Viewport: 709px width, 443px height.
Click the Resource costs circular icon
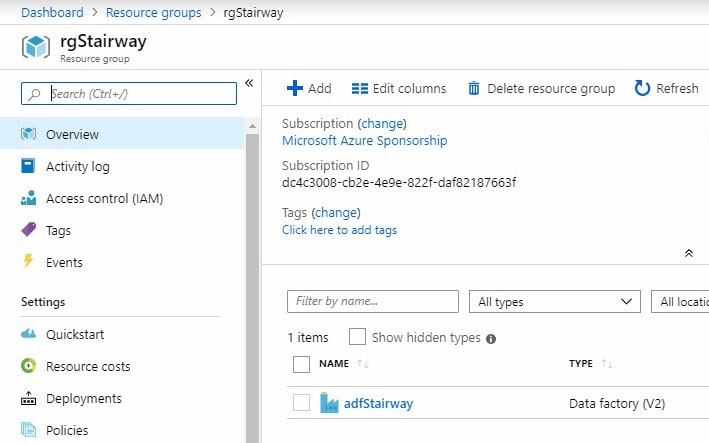[x=28, y=365]
